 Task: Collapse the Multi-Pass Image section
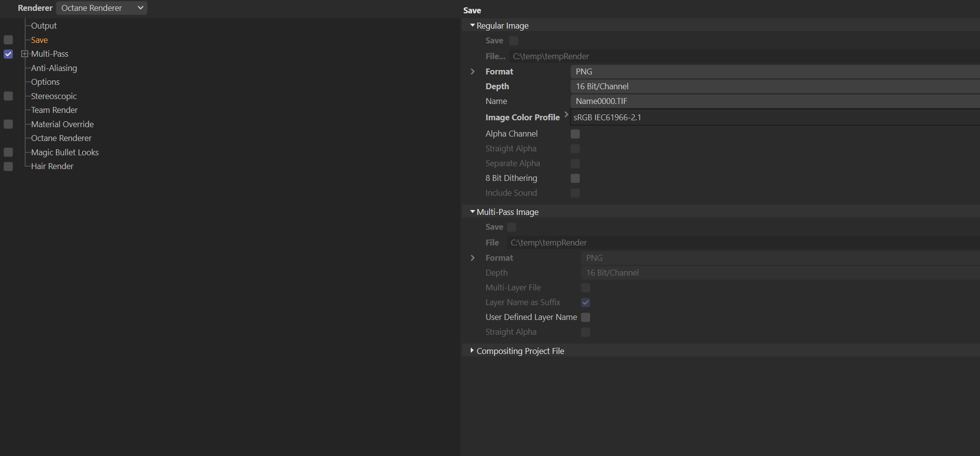[x=472, y=211]
